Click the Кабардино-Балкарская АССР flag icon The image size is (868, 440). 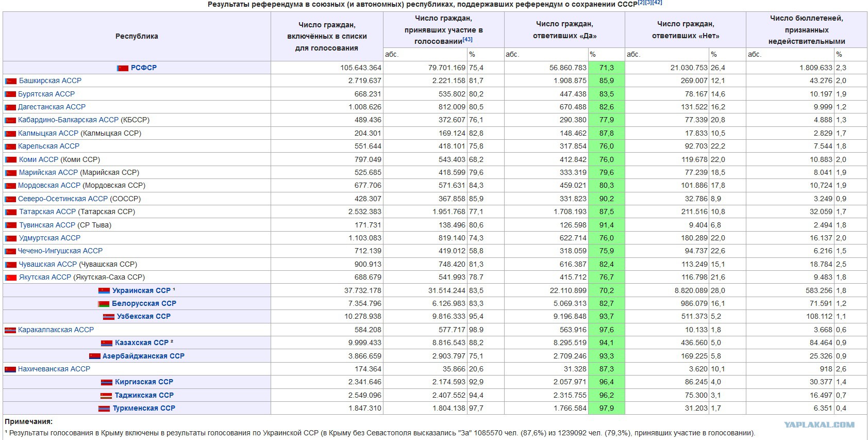point(11,120)
